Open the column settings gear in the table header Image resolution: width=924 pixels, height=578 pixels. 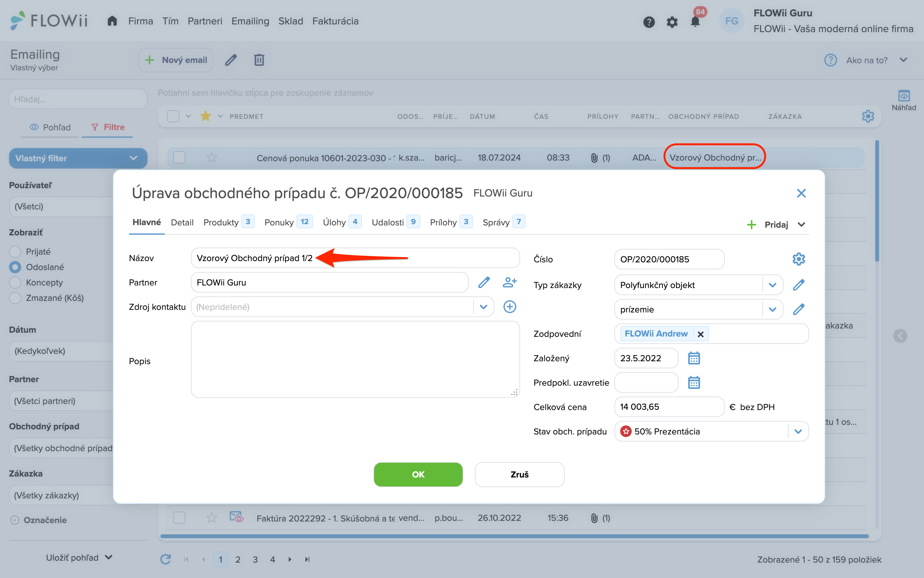(868, 116)
